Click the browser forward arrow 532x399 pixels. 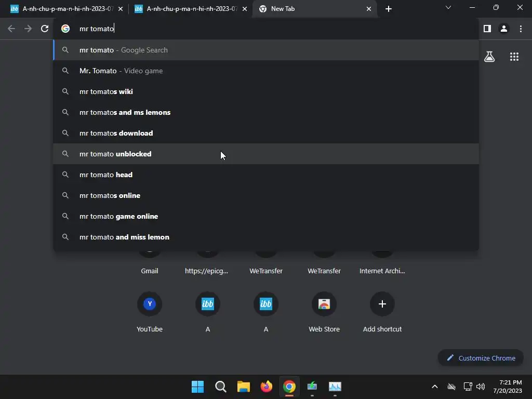(x=28, y=29)
